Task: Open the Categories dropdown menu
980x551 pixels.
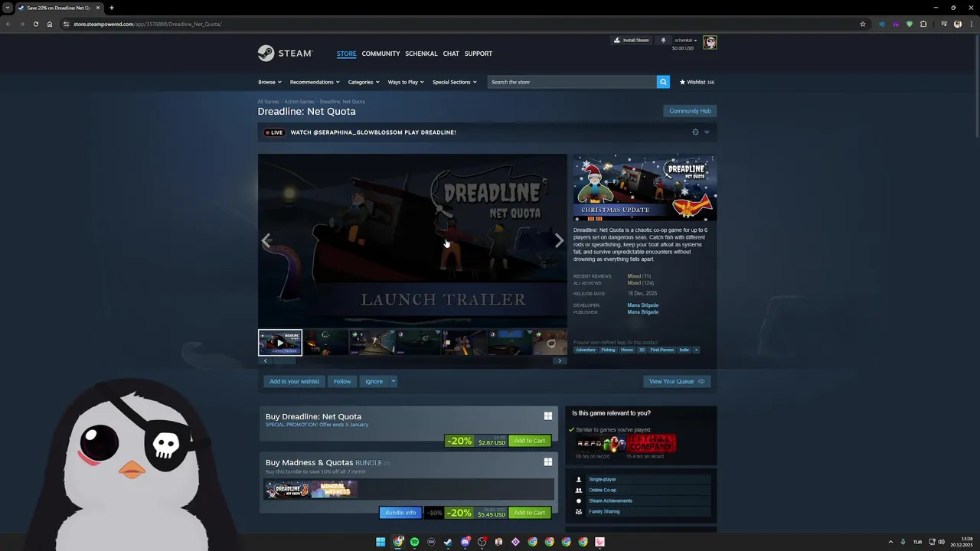Action: click(364, 82)
